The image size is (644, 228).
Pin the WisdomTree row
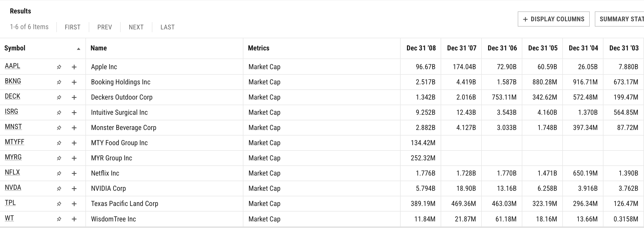click(59, 219)
